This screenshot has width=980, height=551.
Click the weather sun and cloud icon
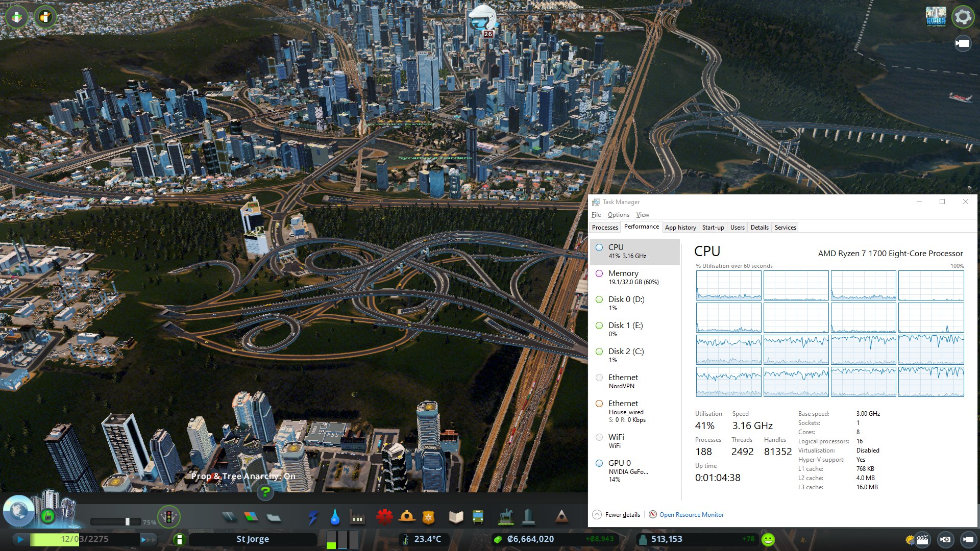[910, 539]
